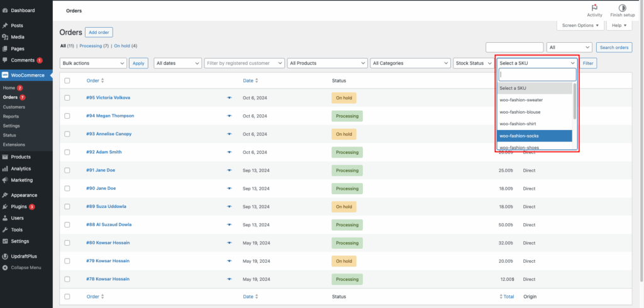Preview order #78 Kowsar Hossain eye icon

229,279
